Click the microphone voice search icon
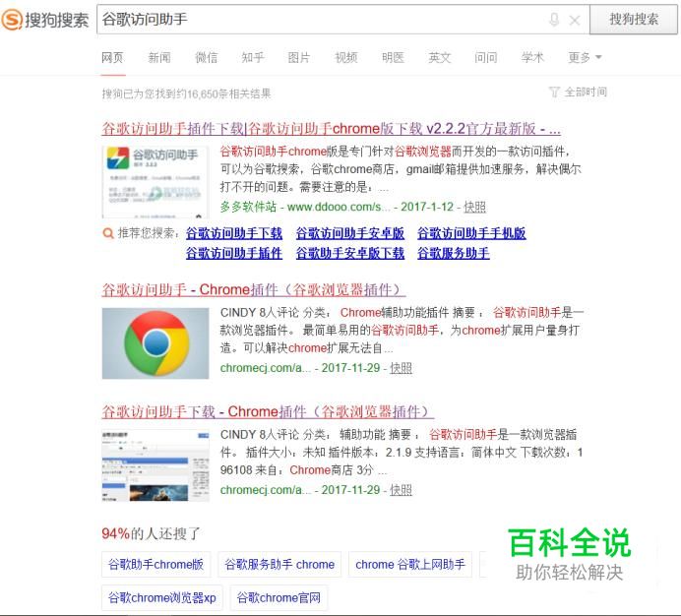The height and width of the screenshot is (616, 681). (554, 20)
